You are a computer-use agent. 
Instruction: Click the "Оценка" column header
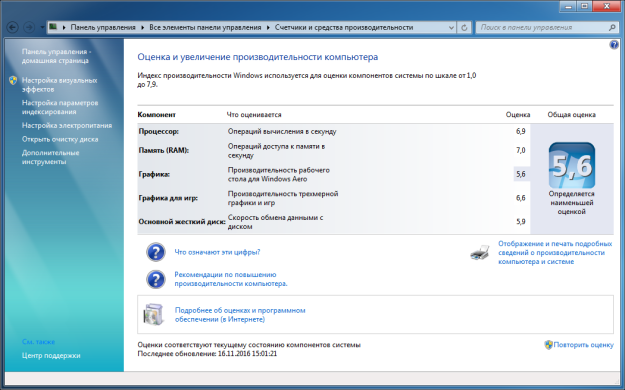click(518, 114)
